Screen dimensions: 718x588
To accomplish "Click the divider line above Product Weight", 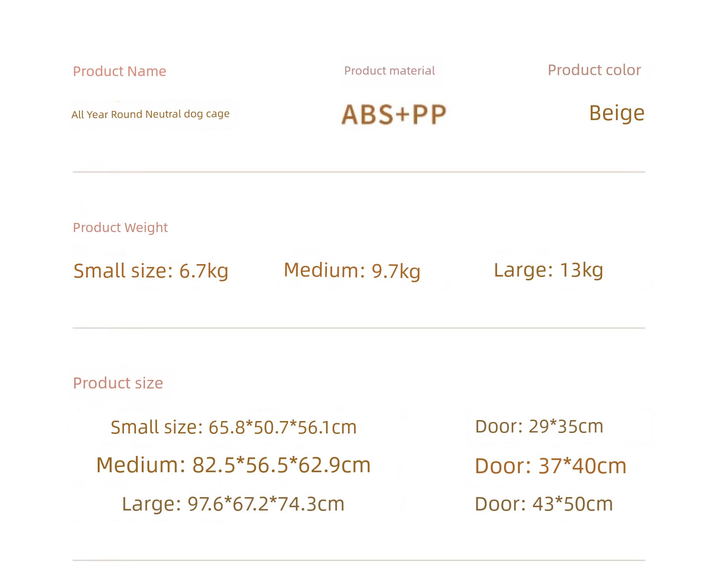I will (359, 172).
